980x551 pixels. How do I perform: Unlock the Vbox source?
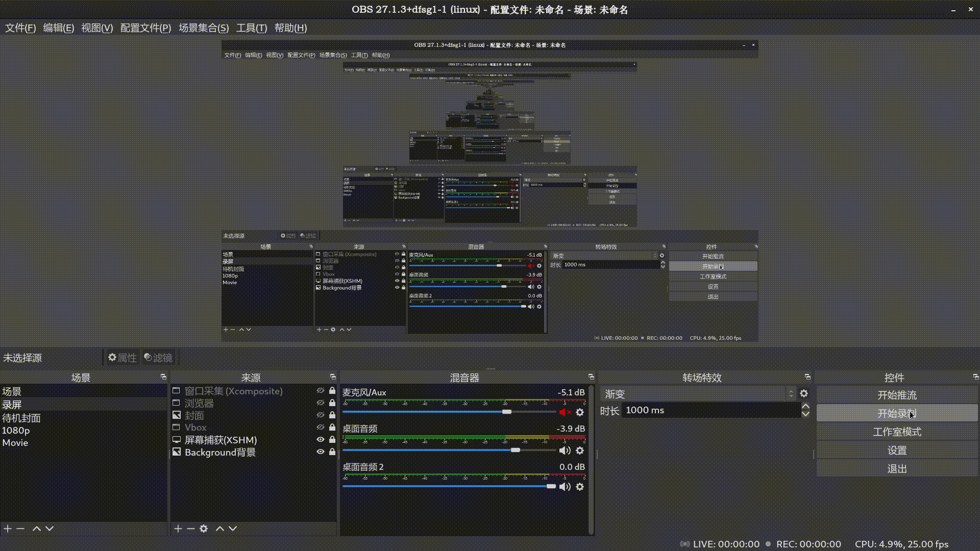click(332, 427)
